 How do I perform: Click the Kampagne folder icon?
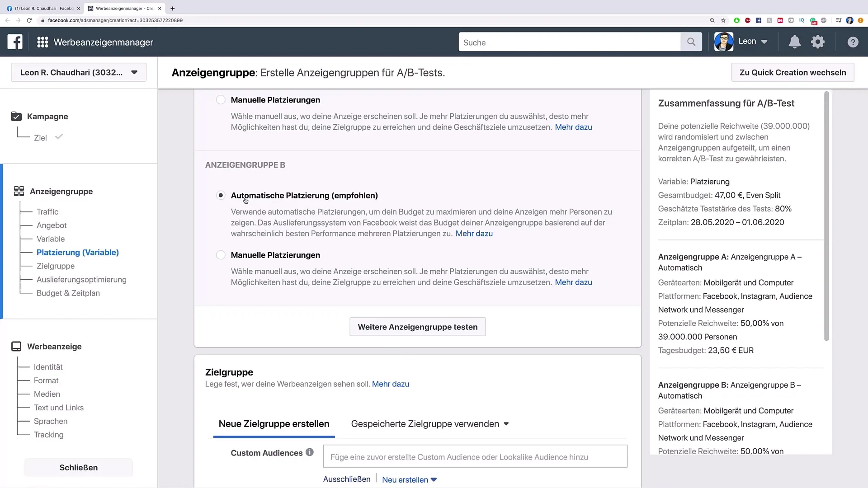(x=16, y=116)
